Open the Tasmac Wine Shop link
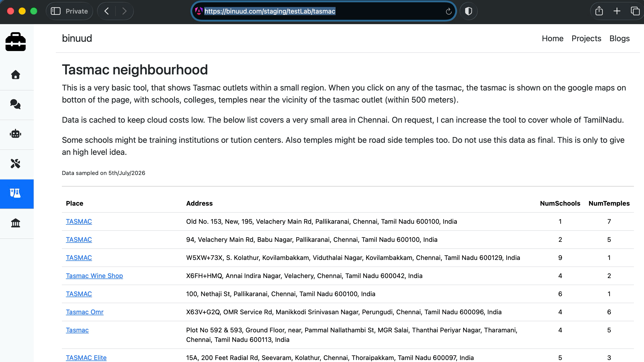This screenshot has width=644, height=362. pos(94,276)
